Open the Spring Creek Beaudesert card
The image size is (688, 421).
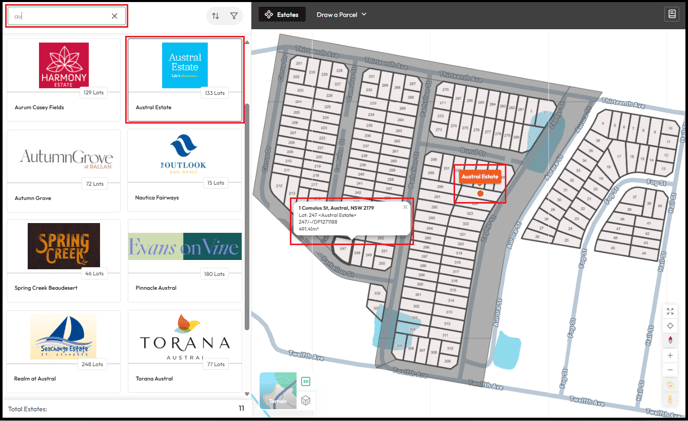pyautogui.click(x=64, y=261)
